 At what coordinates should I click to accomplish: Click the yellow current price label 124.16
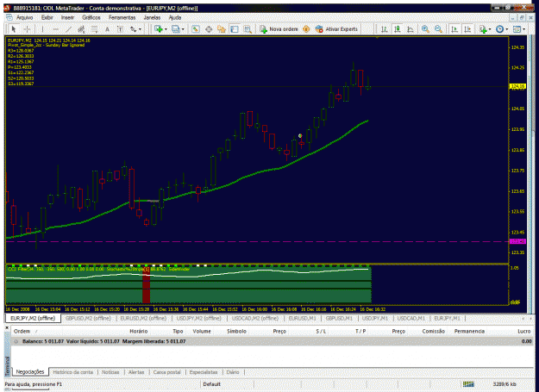517,86
